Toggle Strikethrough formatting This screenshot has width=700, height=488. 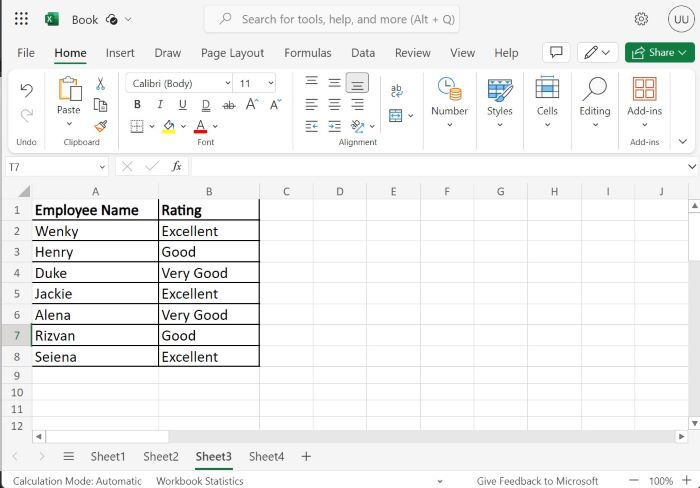coord(229,105)
